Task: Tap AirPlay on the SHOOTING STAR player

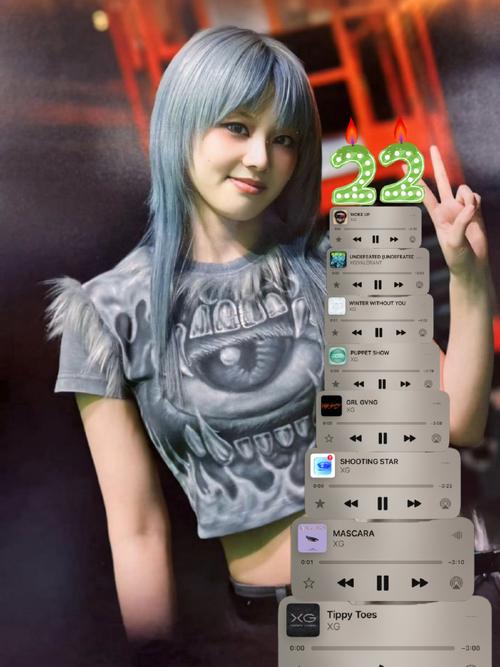Action: click(x=445, y=504)
